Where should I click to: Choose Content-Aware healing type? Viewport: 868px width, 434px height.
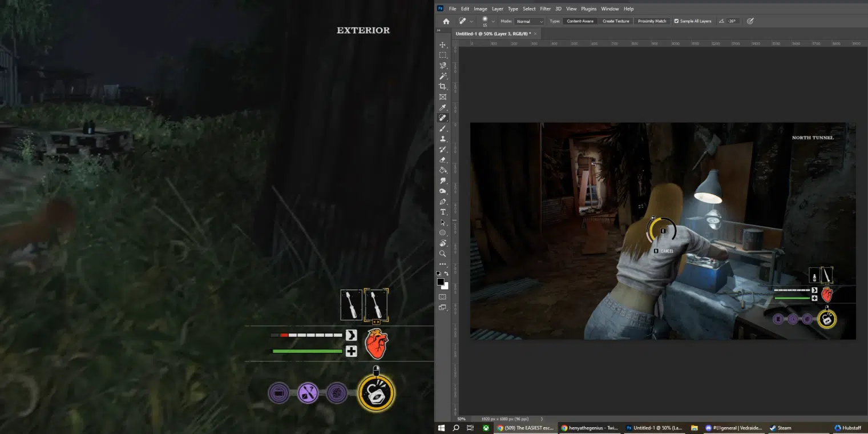[580, 21]
